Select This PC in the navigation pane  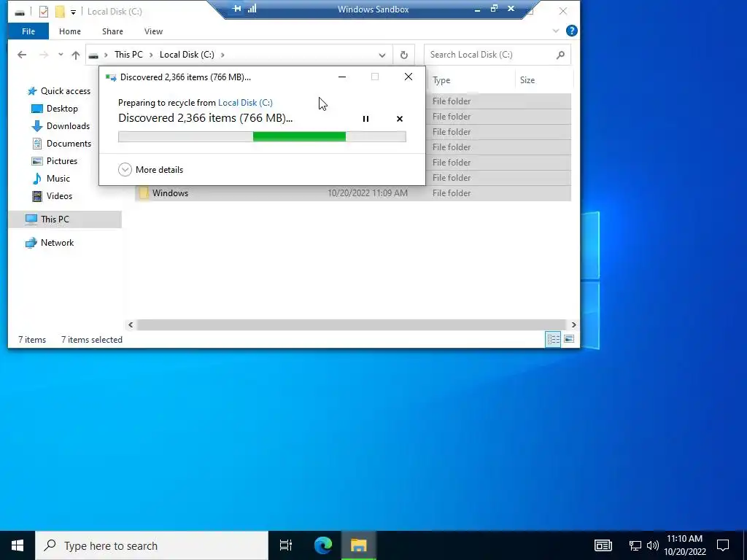[x=65, y=219]
